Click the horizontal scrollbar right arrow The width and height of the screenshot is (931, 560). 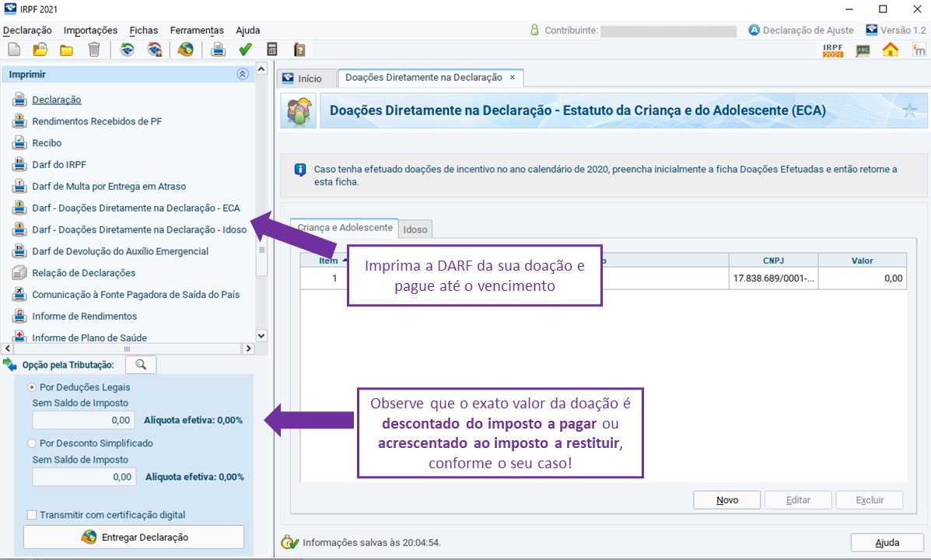coord(250,348)
